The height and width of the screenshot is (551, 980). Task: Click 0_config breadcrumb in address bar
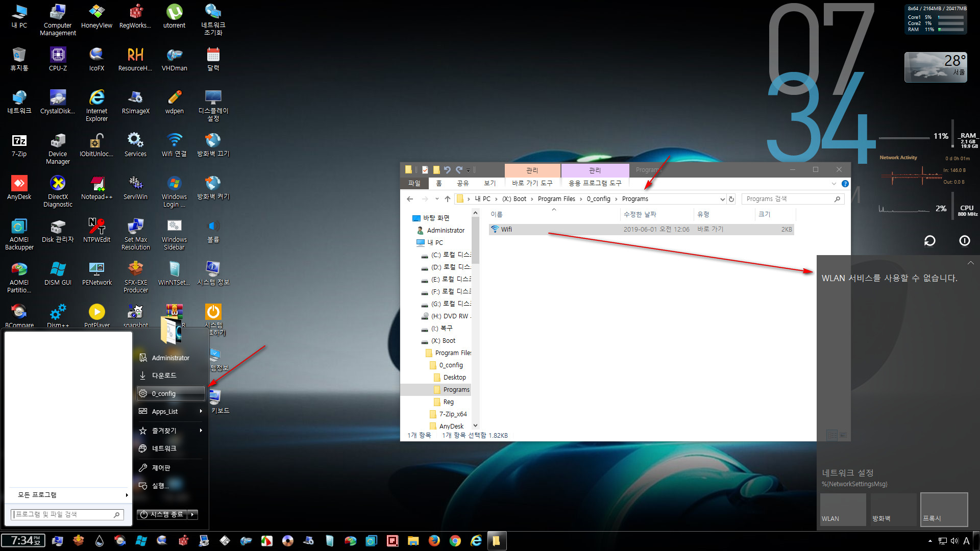(598, 199)
